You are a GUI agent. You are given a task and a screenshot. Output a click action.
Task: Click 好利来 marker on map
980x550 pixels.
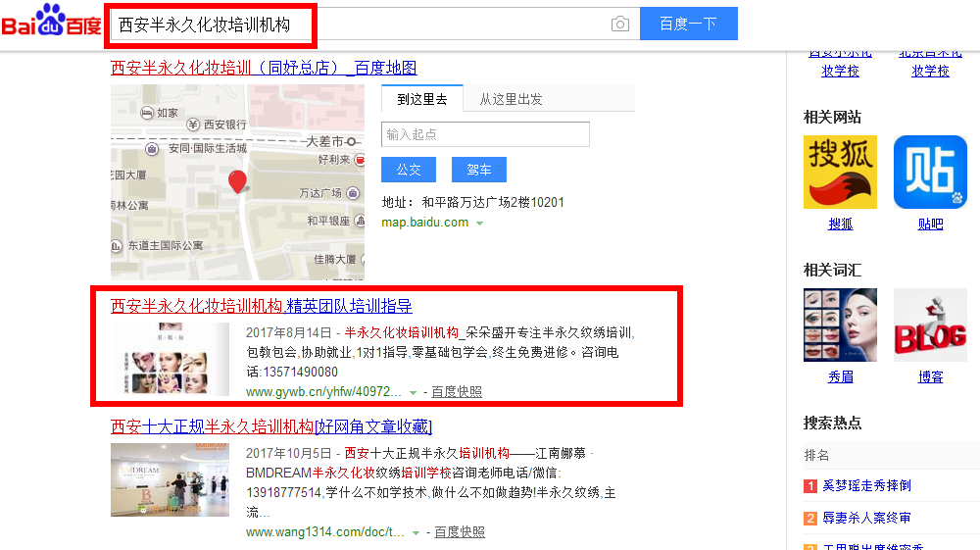point(360,160)
